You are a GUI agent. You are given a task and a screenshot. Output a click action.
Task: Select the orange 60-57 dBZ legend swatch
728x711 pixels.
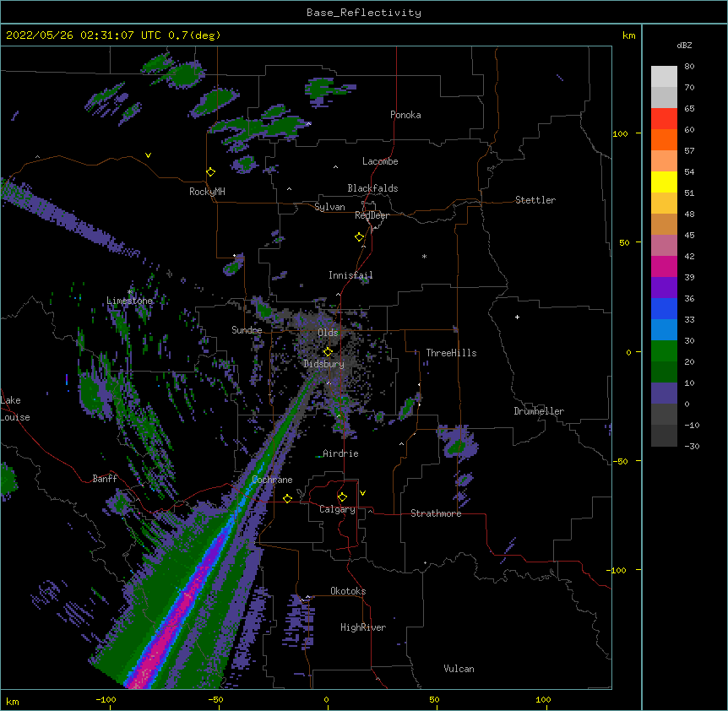click(x=664, y=139)
